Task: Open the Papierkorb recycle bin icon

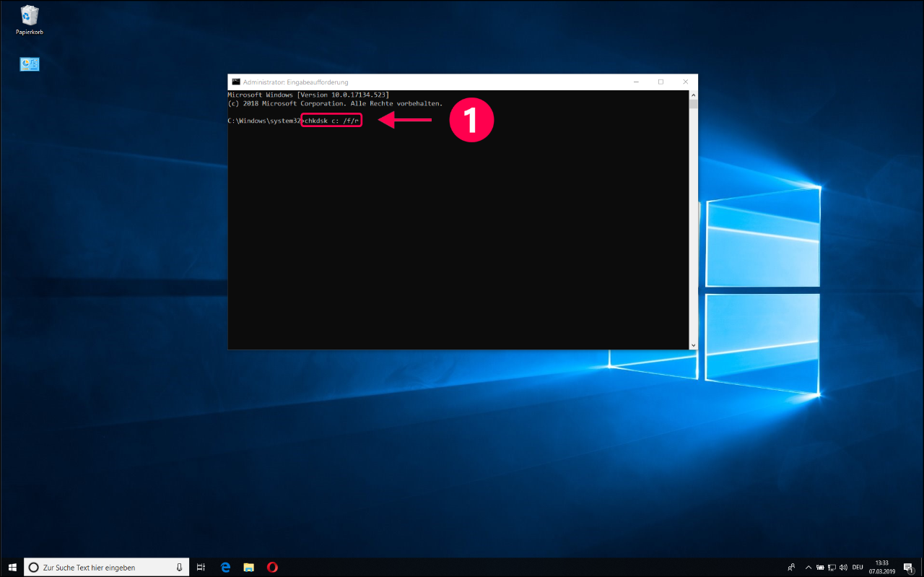Action: 30,20
